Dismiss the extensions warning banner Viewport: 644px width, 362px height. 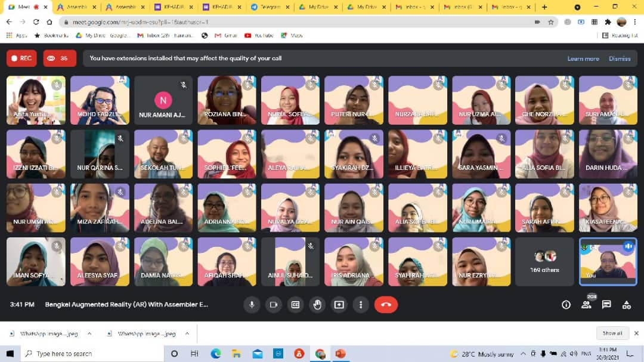(x=620, y=58)
